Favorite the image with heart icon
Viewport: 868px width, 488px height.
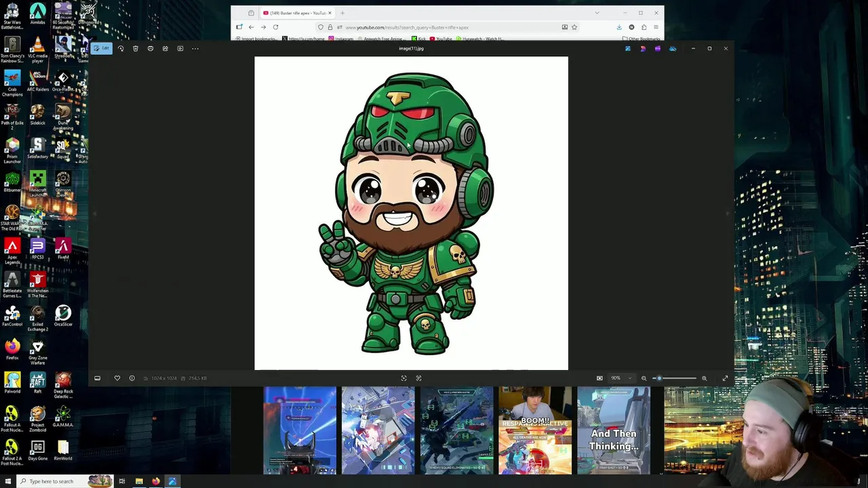pos(117,378)
